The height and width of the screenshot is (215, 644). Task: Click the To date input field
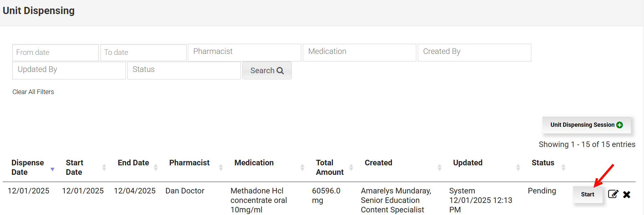pyautogui.click(x=143, y=52)
